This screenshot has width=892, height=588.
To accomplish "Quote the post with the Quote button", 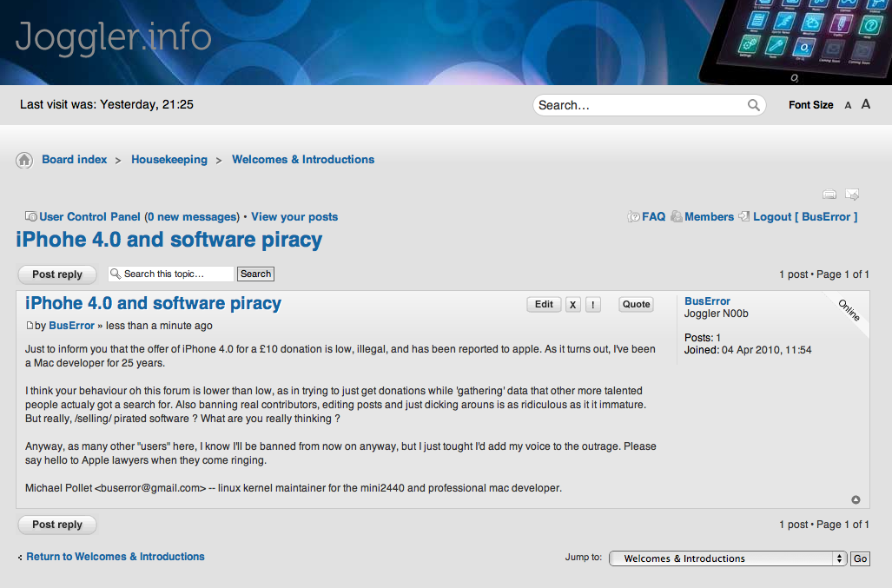I will tap(636, 305).
